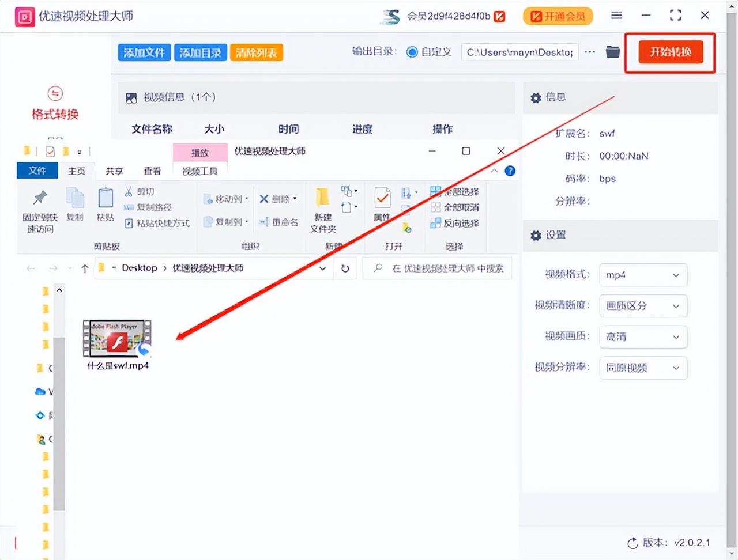Click the 粘贴 paste icon in ribbon
738x560 pixels.
click(x=105, y=199)
